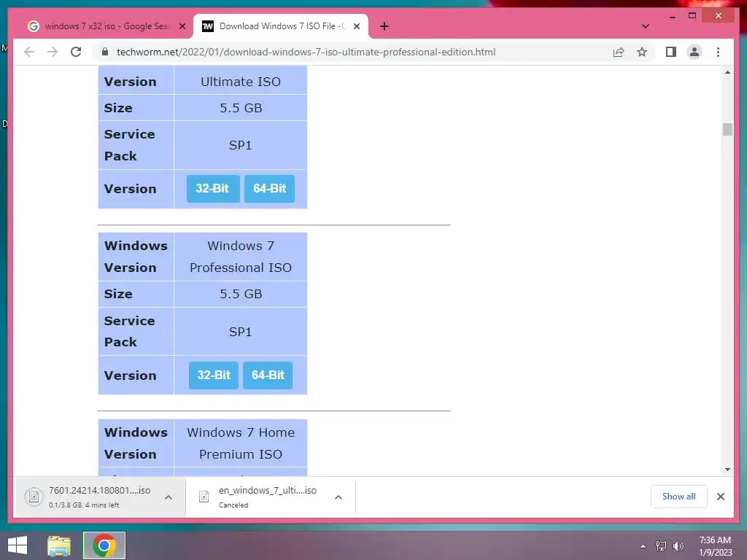
Task: View site security lock info
Action: coord(105,52)
